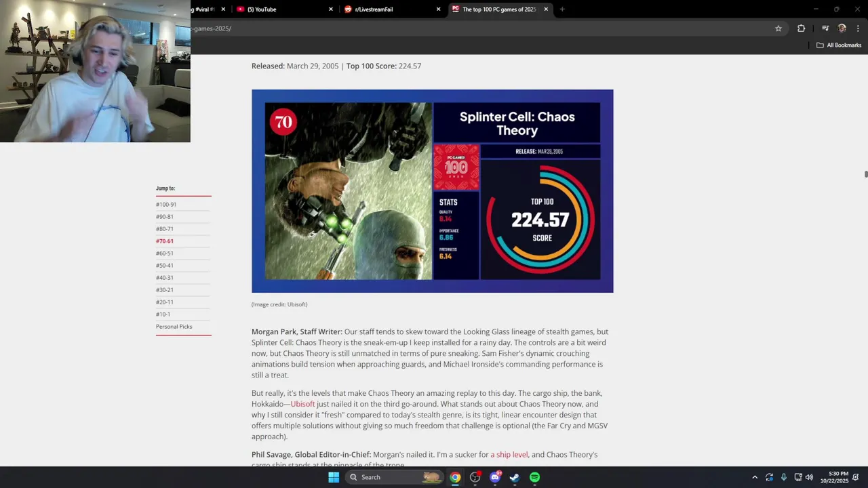Click 'Phil Savage, Global Editor-in-Chief:' byline

click(311, 455)
